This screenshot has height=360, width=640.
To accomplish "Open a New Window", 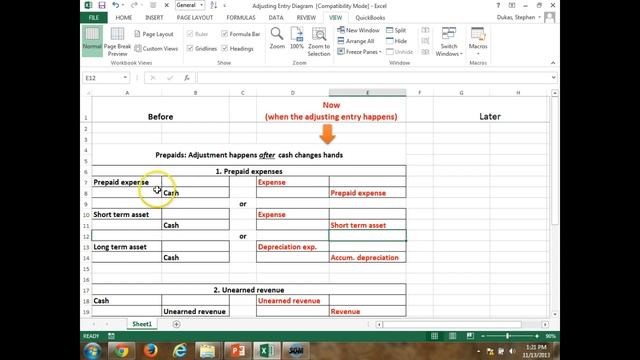I will click(x=358, y=30).
